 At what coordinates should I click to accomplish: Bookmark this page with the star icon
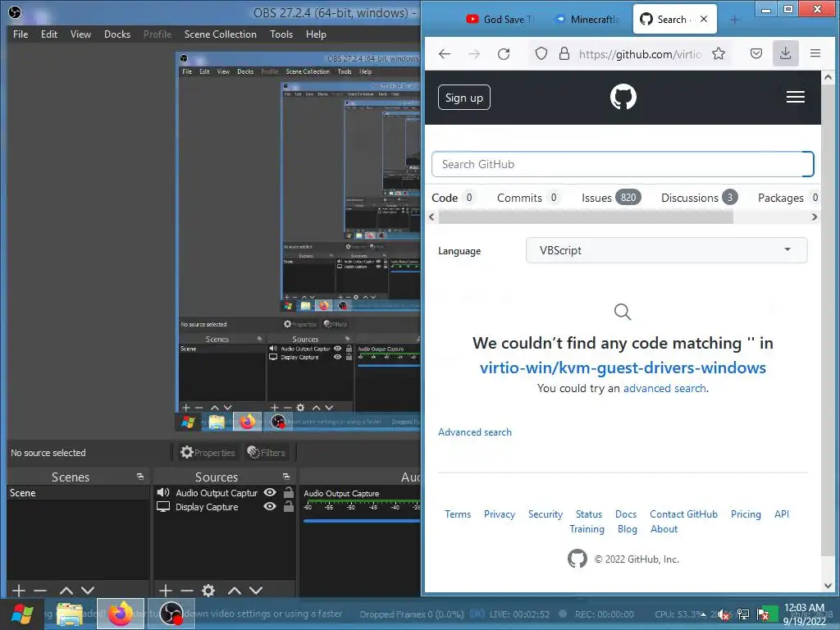tap(719, 53)
